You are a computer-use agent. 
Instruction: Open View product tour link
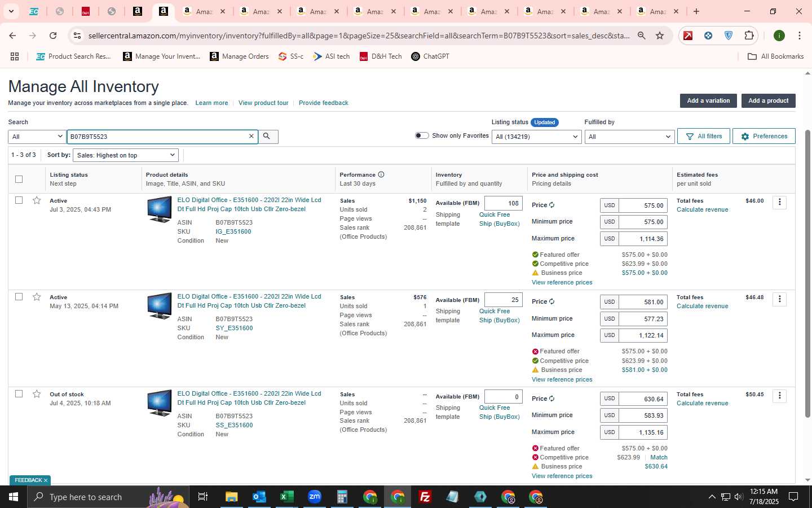[x=263, y=103]
